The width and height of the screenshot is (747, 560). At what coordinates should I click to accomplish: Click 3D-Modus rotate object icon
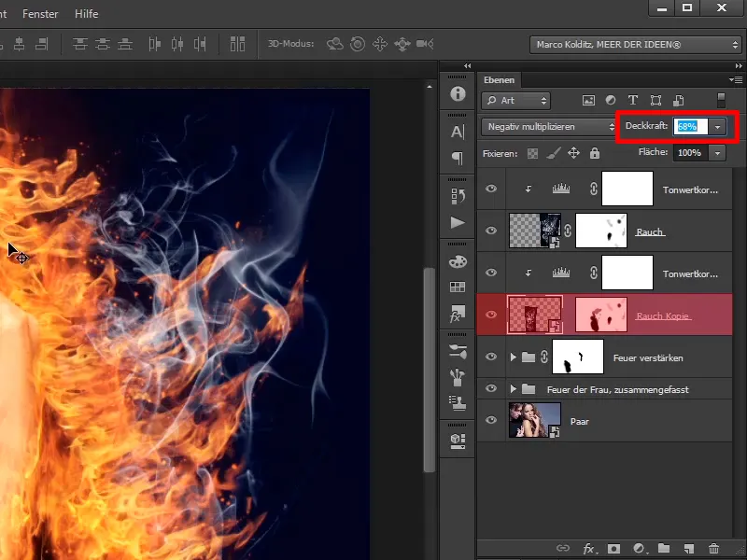[x=335, y=44]
